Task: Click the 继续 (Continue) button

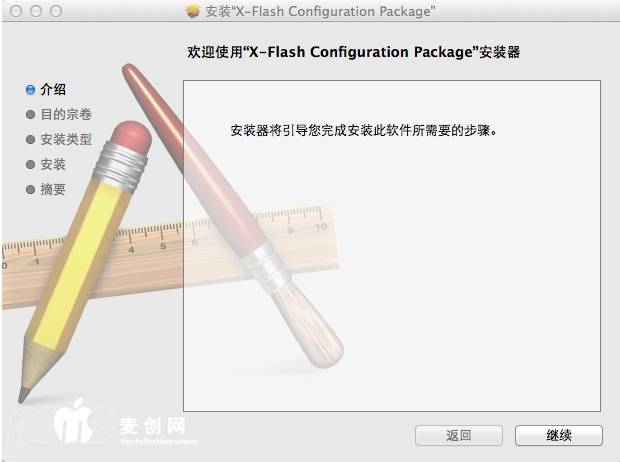Action: 559,435
